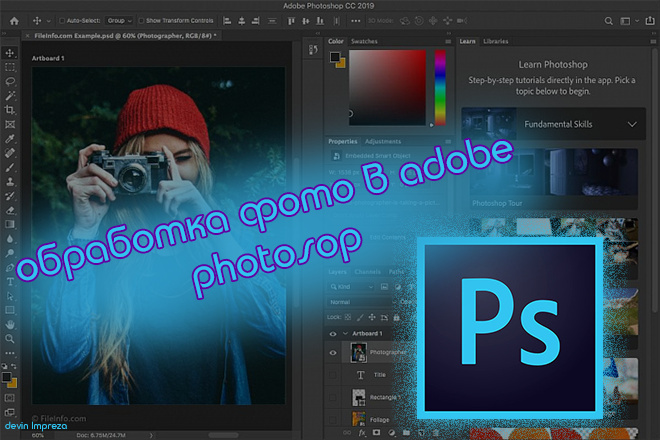Select the Clone Stamp tool
The width and height of the screenshot is (660, 440).
pos(10,181)
